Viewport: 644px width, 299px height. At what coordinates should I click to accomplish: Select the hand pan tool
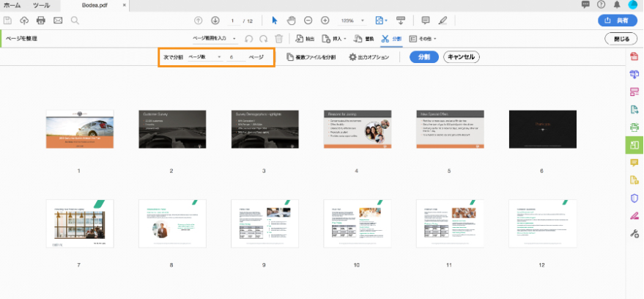pos(291,20)
